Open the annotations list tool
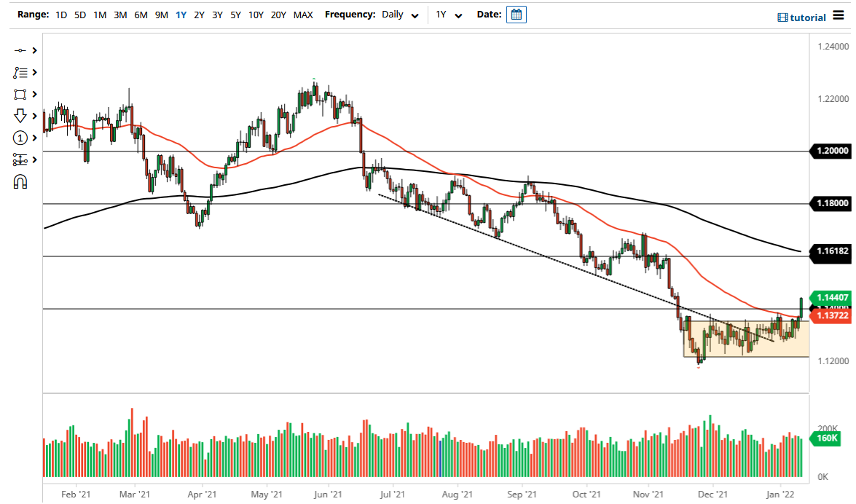 [20, 72]
